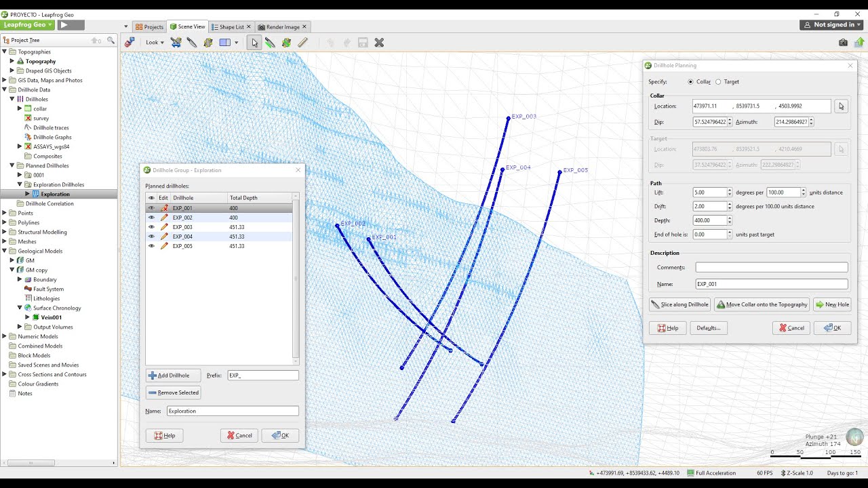Click the clear scene eraser icon
Image resolution: width=868 pixels, height=488 pixels.
click(129, 42)
